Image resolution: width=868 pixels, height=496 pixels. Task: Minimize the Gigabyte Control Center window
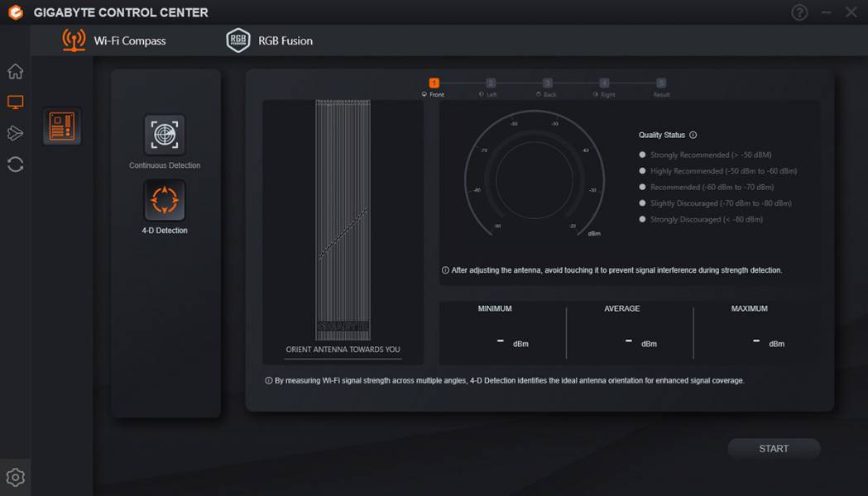tap(826, 12)
